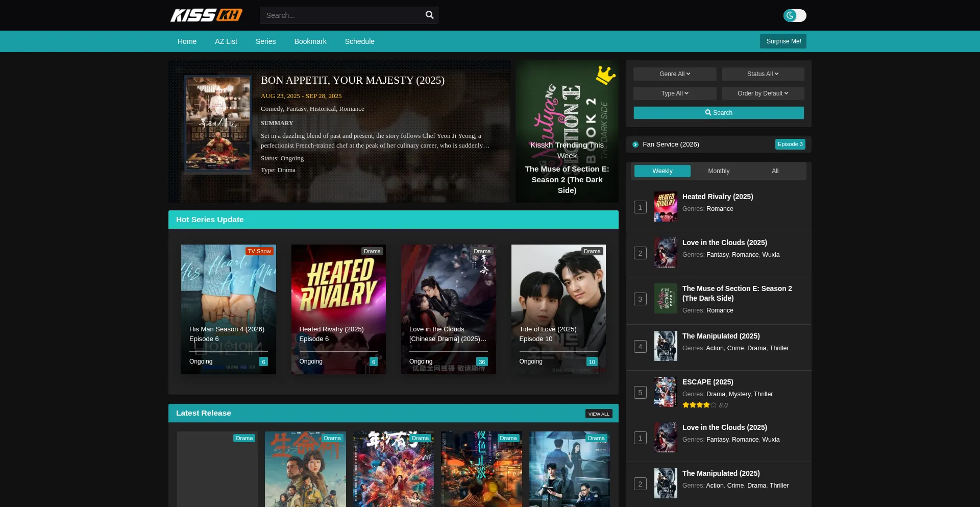Viewport: 980px width, 507px height.
Task: Click the Heated Rivalry thumbnail in weekly ranking
Action: tap(666, 207)
